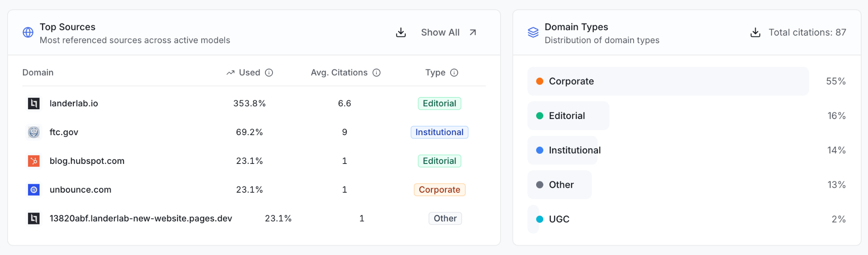Select the 16% Editorial percentage

click(837, 116)
